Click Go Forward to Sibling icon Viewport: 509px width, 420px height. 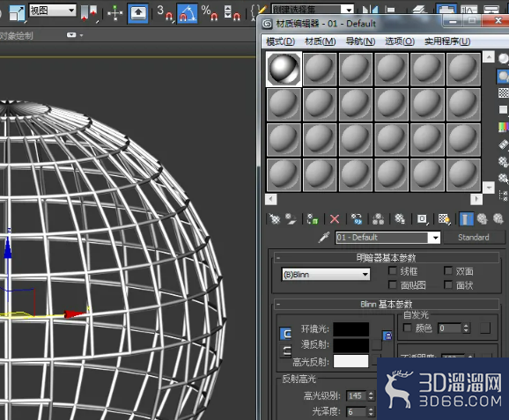pyautogui.click(x=498, y=219)
